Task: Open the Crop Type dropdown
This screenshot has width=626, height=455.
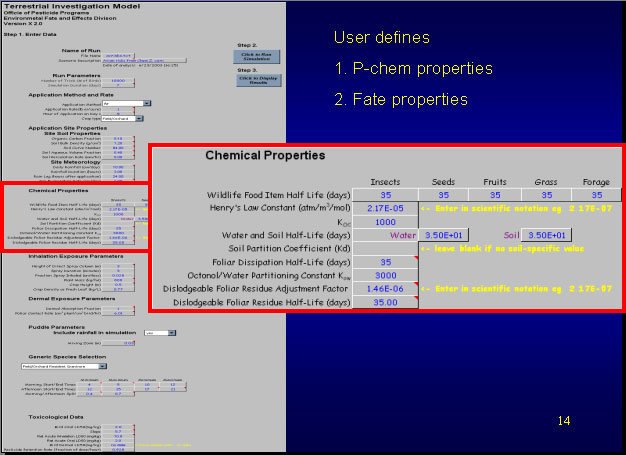Action: coord(139,119)
